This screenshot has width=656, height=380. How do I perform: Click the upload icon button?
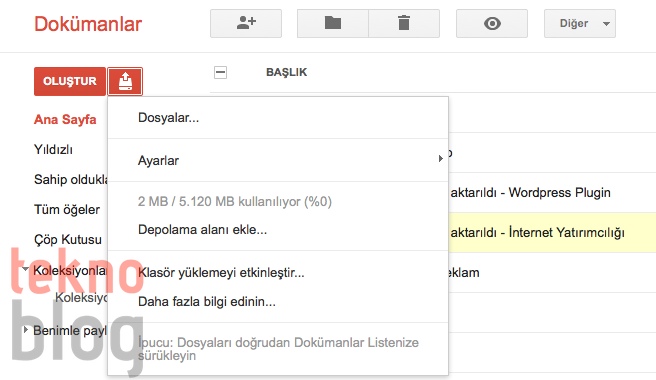pos(125,81)
